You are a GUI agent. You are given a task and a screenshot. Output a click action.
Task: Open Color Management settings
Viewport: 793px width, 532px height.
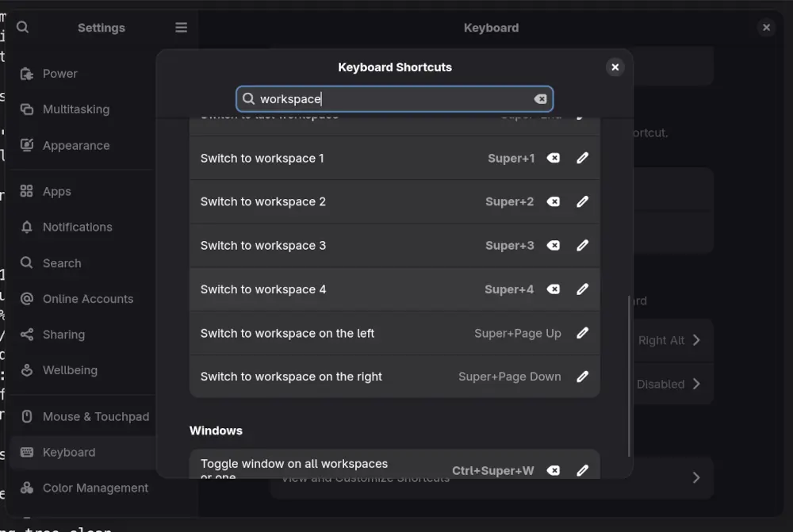click(82, 488)
